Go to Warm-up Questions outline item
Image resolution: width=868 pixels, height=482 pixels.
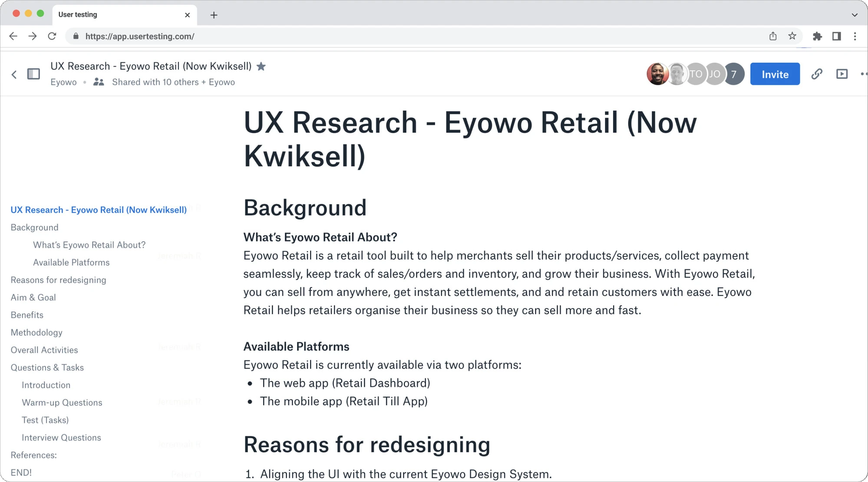coord(62,402)
